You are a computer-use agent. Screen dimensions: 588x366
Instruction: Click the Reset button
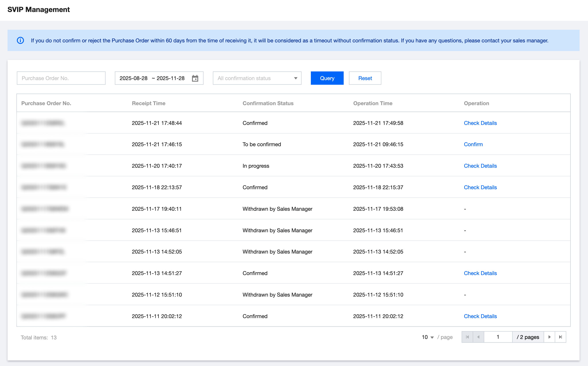pos(365,78)
